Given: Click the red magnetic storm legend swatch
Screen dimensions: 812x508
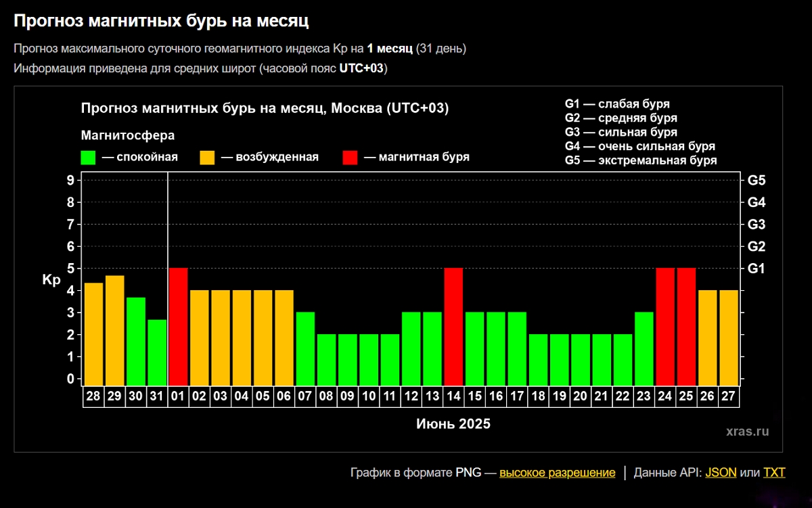Looking at the screenshot, I should click(350, 158).
